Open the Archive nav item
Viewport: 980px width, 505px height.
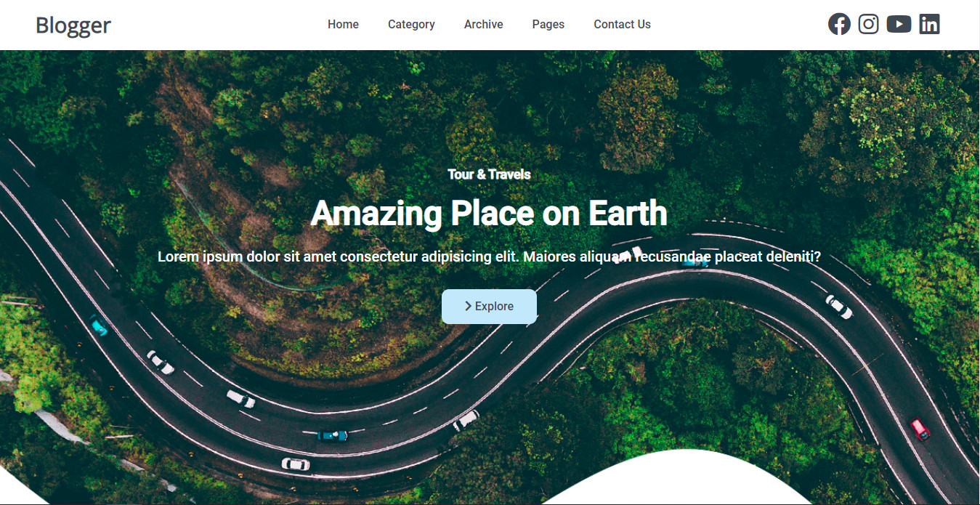coord(484,24)
